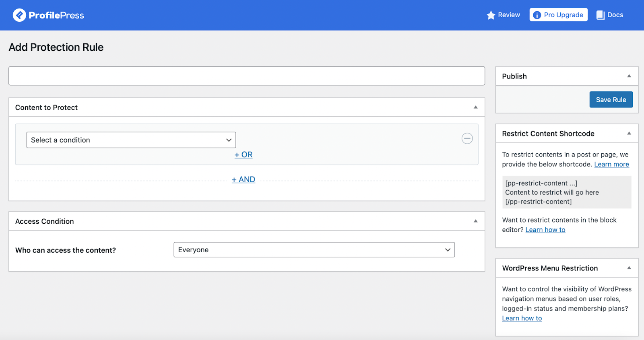Click the Pro Upgrade info icon
The image size is (644, 340).
point(537,15)
